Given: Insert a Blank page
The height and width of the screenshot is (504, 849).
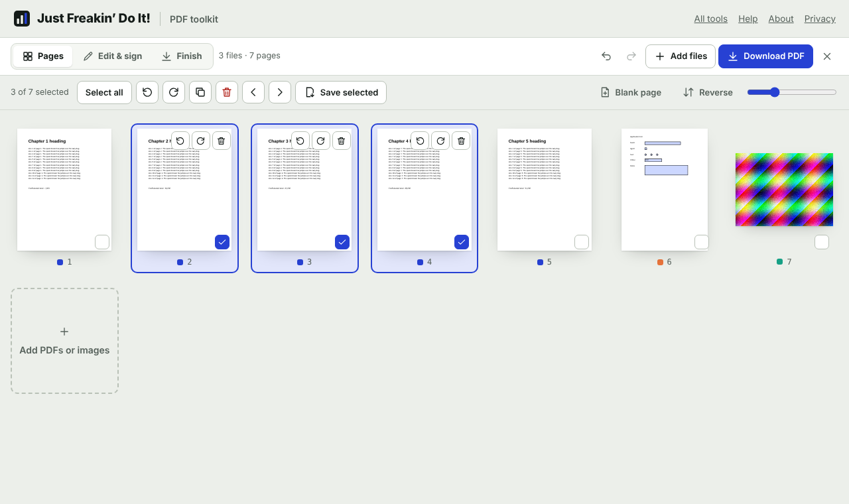Looking at the screenshot, I should pos(631,92).
